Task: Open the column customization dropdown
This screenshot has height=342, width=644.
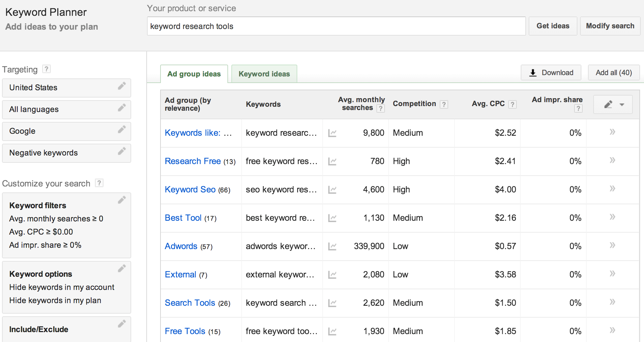Action: click(x=613, y=104)
